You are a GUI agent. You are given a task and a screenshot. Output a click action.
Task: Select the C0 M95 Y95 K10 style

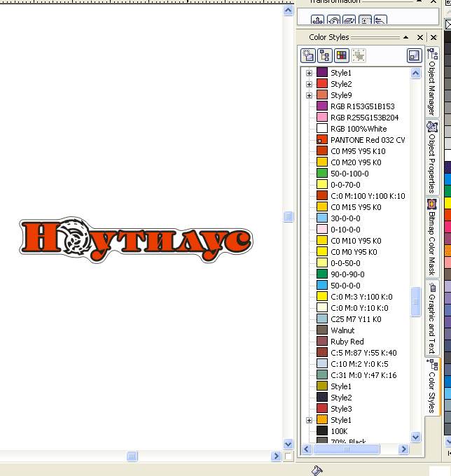(x=351, y=151)
